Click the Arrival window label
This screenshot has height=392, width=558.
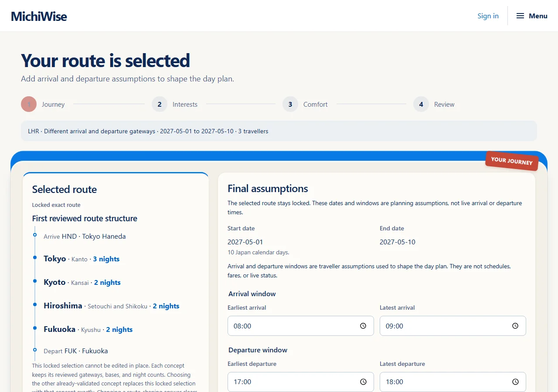[252, 294]
